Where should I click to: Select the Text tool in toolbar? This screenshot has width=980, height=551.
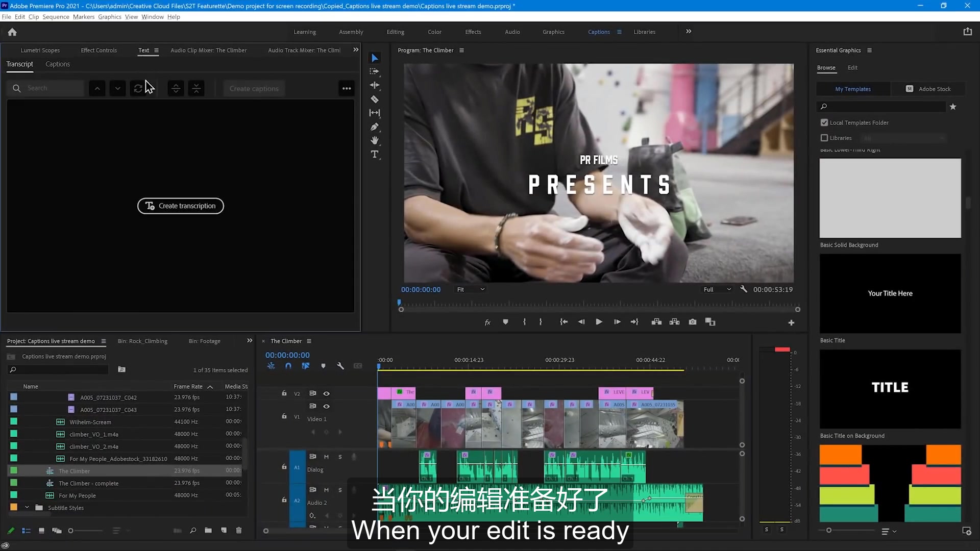(376, 155)
